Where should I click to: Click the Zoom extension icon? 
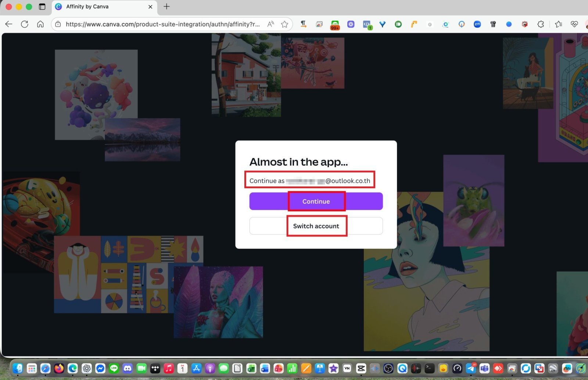477,24
